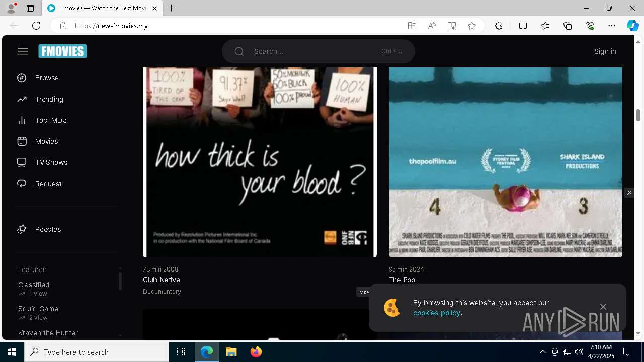Open Squid Game in the Featured list

tap(38, 309)
